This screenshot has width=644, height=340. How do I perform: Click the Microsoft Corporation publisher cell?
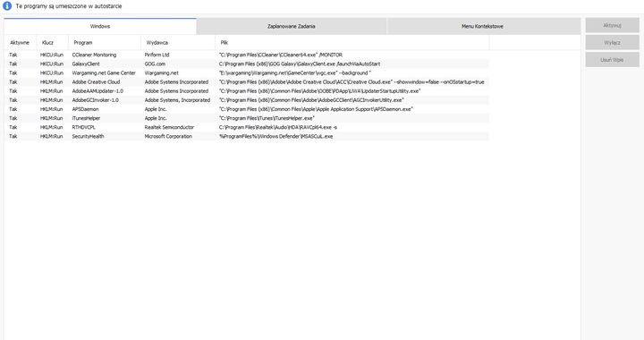point(168,136)
